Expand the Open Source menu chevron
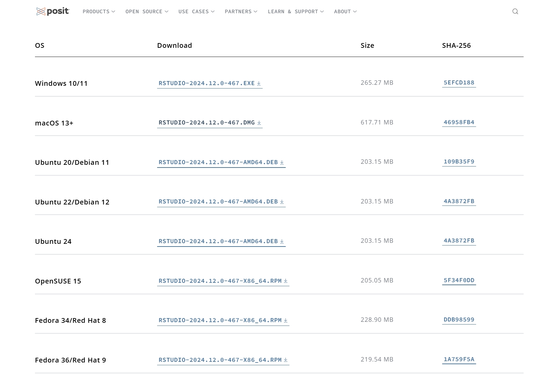The image size is (545, 392). (x=167, y=12)
